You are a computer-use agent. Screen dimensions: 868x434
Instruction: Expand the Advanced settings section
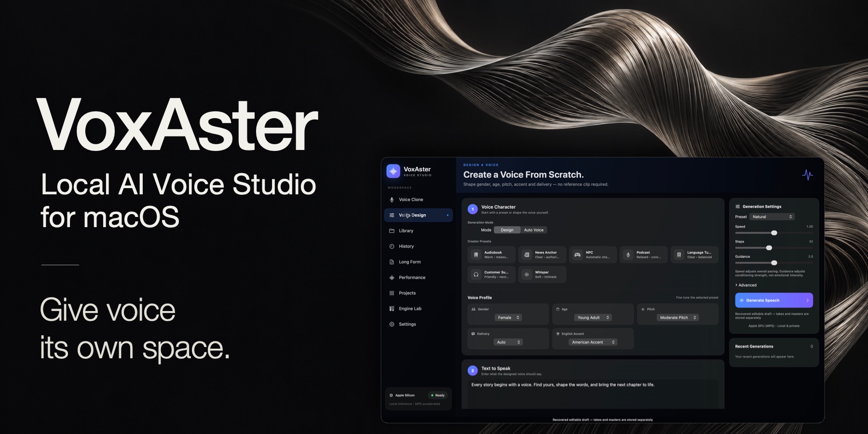coord(746,285)
